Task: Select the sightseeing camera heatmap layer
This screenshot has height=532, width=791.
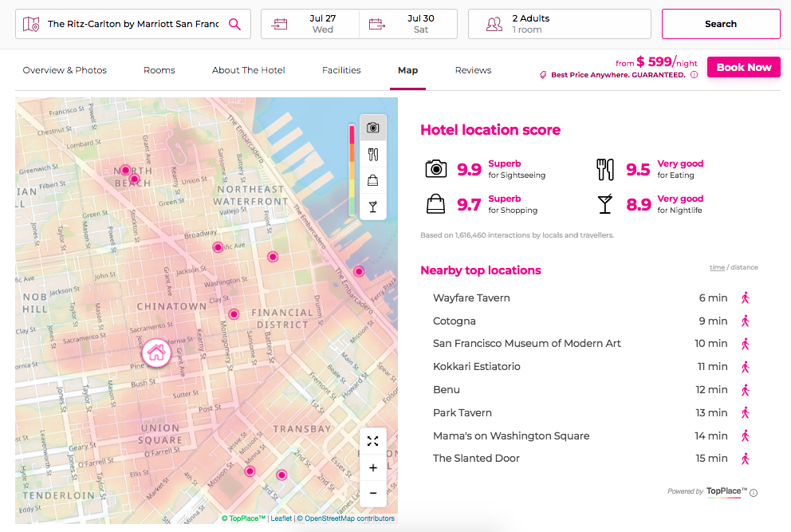Action: pyautogui.click(x=372, y=128)
